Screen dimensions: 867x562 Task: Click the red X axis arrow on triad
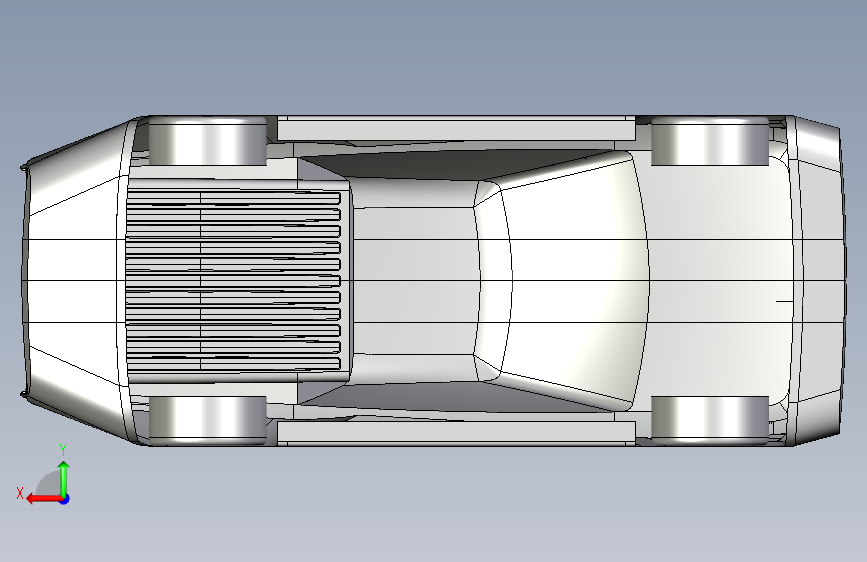click(x=44, y=499)
